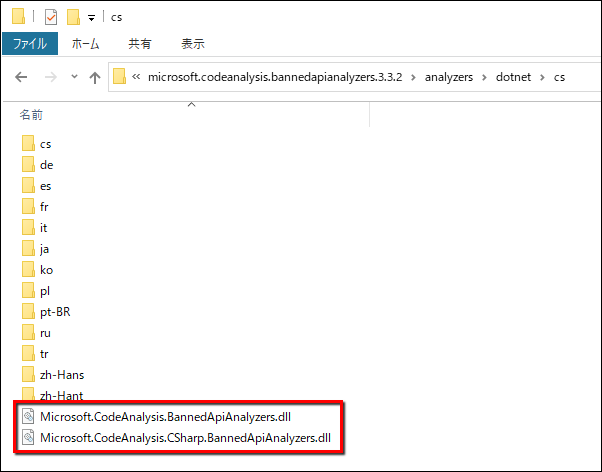Select the file name Microsoft.CodeAnalysis.BannedApiAnalyzers.dll
Viewport: 602px width, 472px height.
point(165,417)
